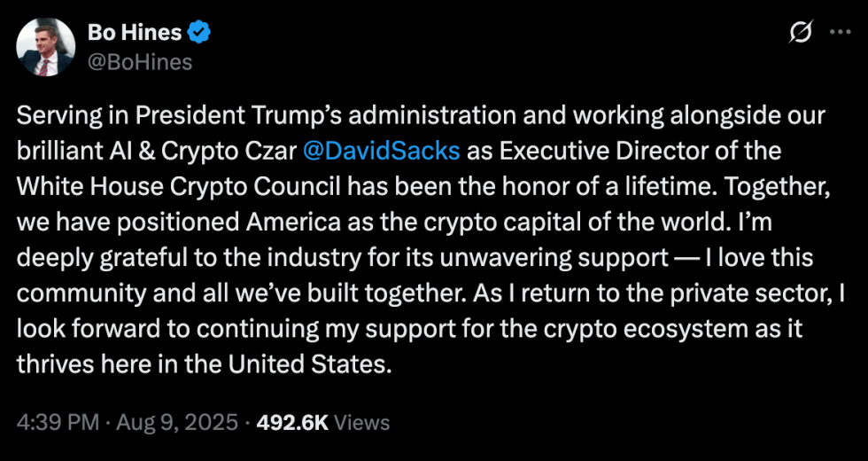Click the Bo Hines display name

[x=135, y=34]
